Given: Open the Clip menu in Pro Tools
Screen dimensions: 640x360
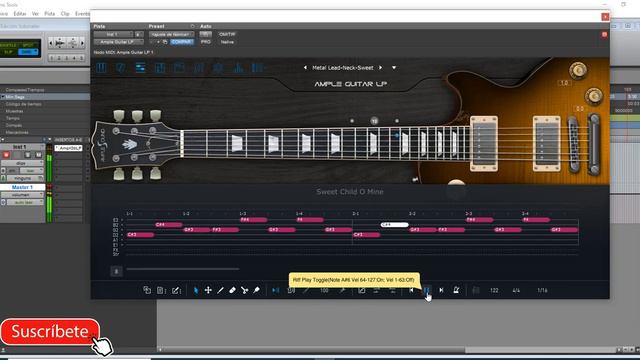Looking at the screenshot, I should point(65,13).
